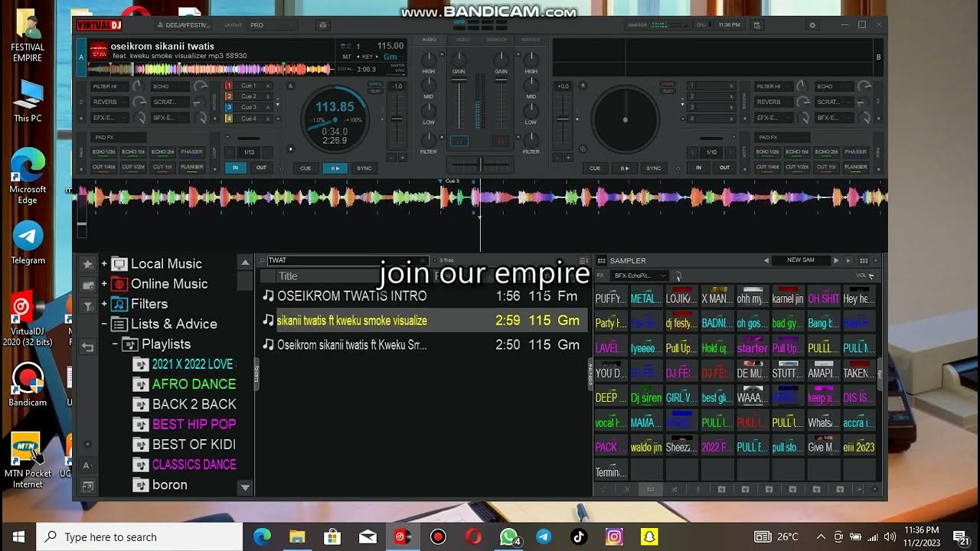This screenshot has height=551, width=980.
Task: Go to next sampler bank arrow
Action: tap(836, 261)
